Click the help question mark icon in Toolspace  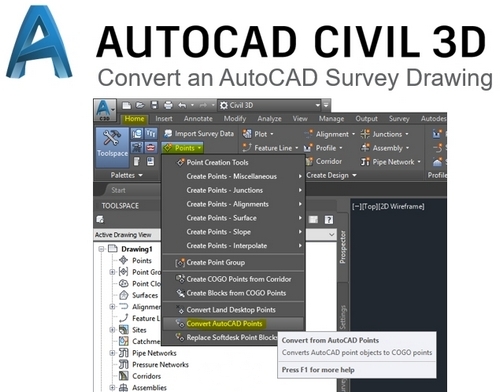[329, 220]
